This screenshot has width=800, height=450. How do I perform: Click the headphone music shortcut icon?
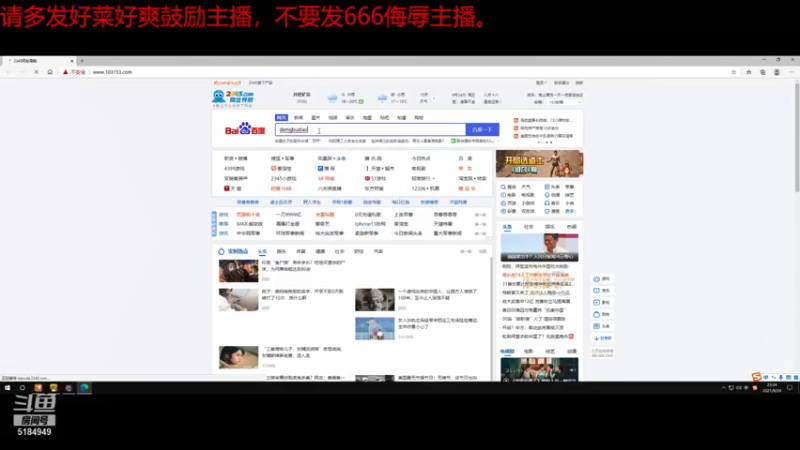tap(547, 203)
